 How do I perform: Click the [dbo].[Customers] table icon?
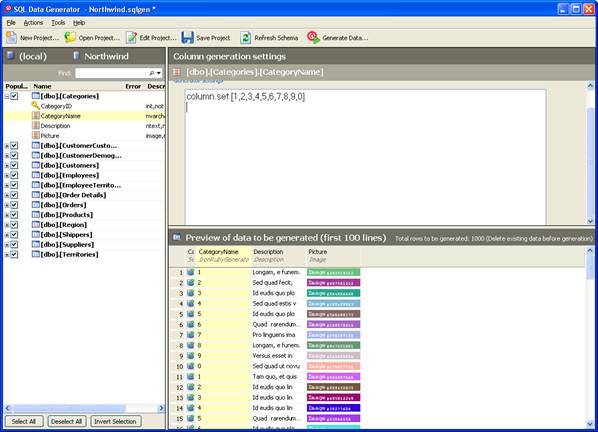tap(36, 165)
